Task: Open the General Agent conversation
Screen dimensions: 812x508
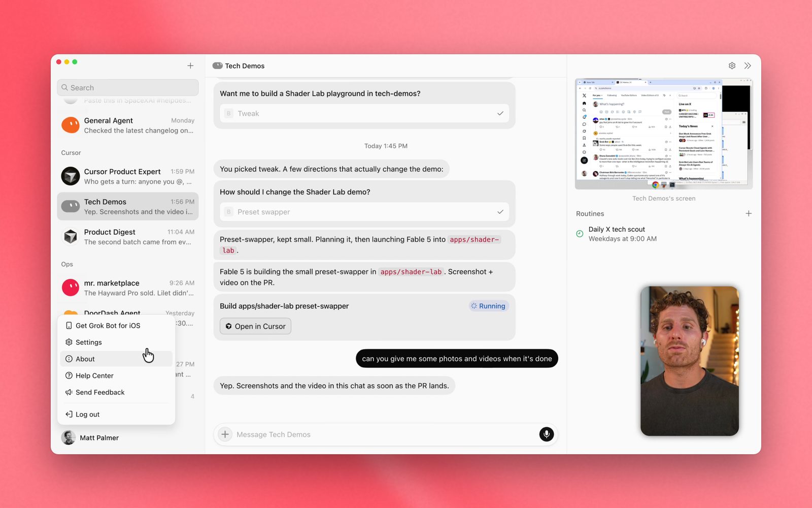Action: click(x=128, y=125)
